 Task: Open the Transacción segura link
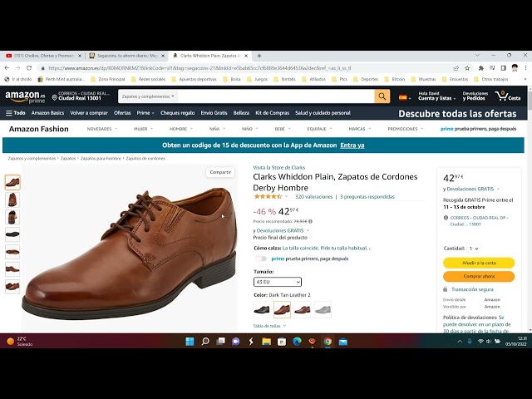click(472, 289)
